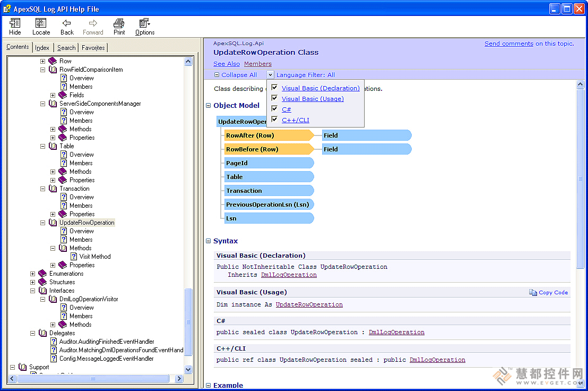Click the RowAfter (Row) model node
The width and height of the screenshot is (588, 391).
(x=269, y=135)
